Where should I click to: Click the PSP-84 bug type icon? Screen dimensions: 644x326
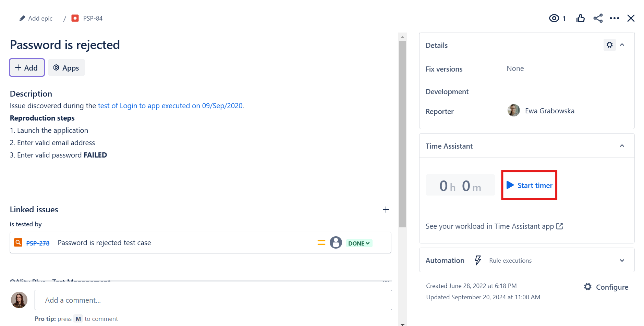(x=75, y=18)
